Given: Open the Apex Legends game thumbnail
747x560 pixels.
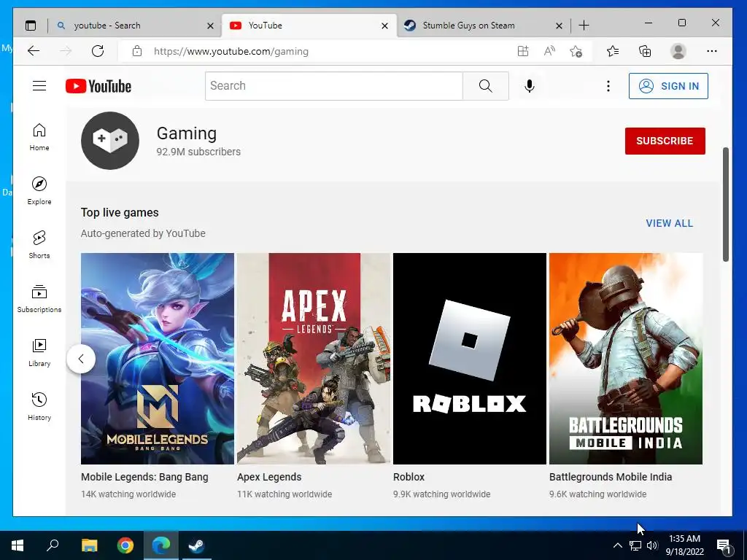Looking at the screenshot, I should [314, 359].
